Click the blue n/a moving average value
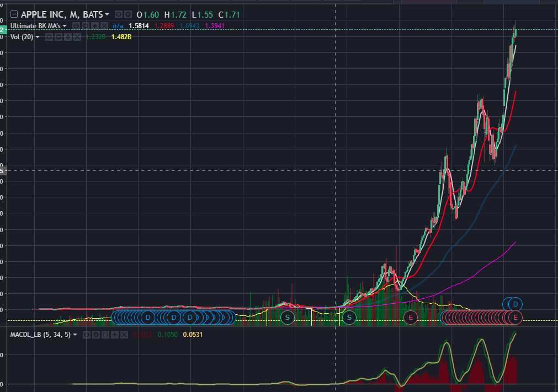Viewport: 558px width, 392px height. 118,26
